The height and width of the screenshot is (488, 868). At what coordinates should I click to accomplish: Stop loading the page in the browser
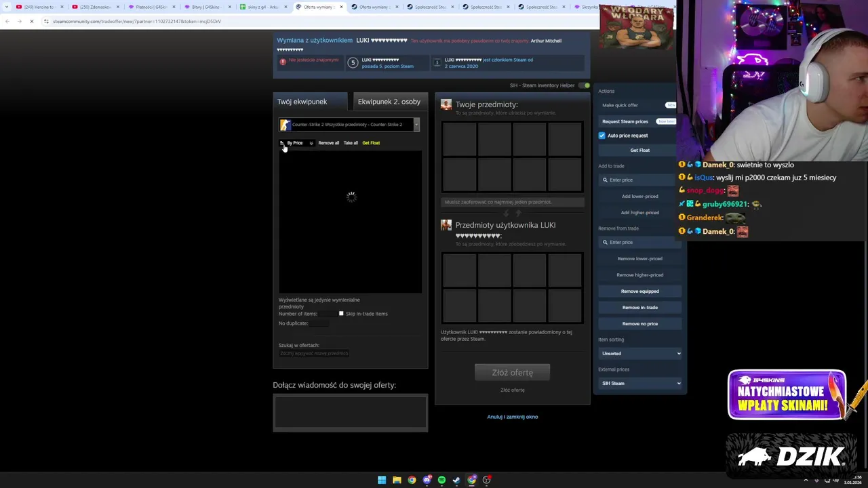[x=32, y=21]
